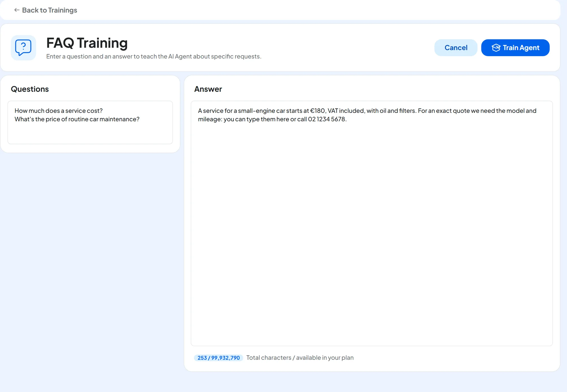The image size is (567, 392).
Task: Click 'How much does a service cost?' line
Action: pos(59,111)
